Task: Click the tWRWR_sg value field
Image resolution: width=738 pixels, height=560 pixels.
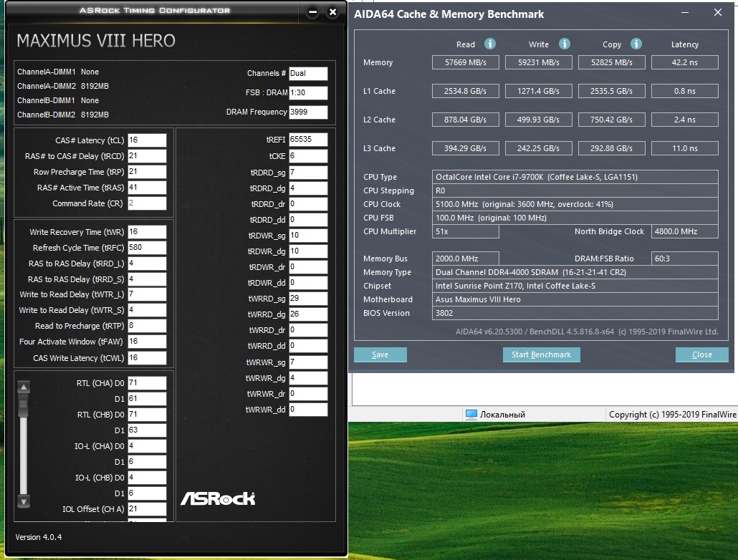Action: [x=308, y=362]
